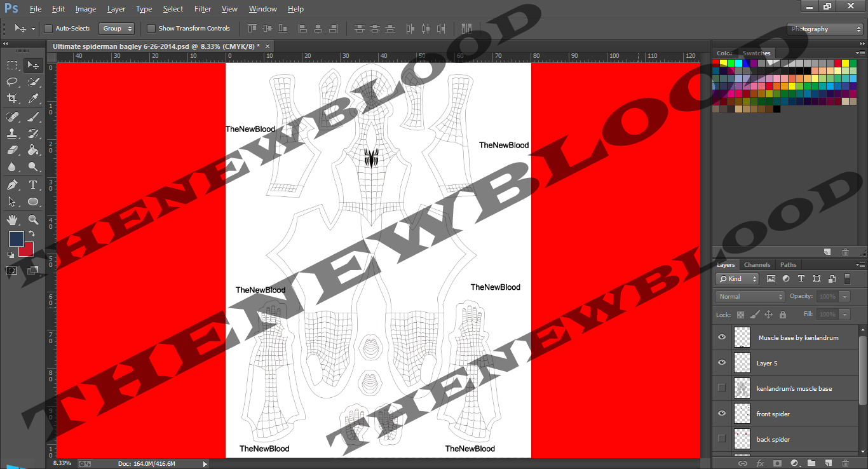
Task: Select the Eyedropper tool
Action: [33, 99]
